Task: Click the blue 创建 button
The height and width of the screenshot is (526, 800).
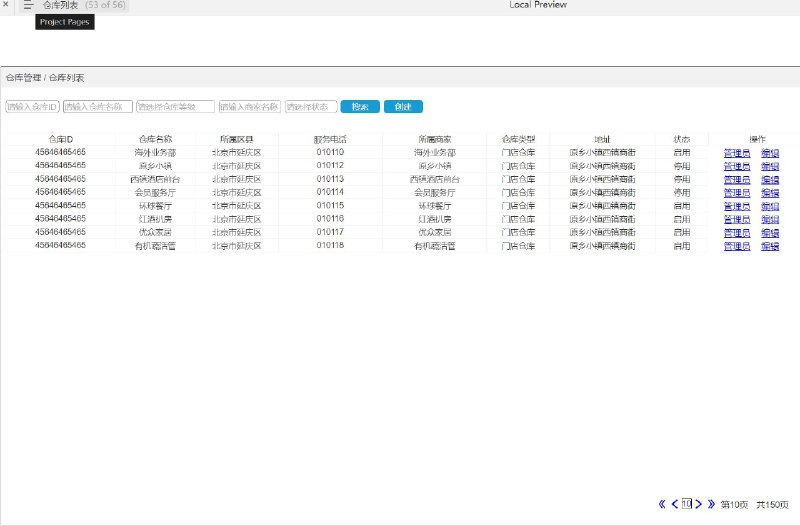Action: [403, 107]
